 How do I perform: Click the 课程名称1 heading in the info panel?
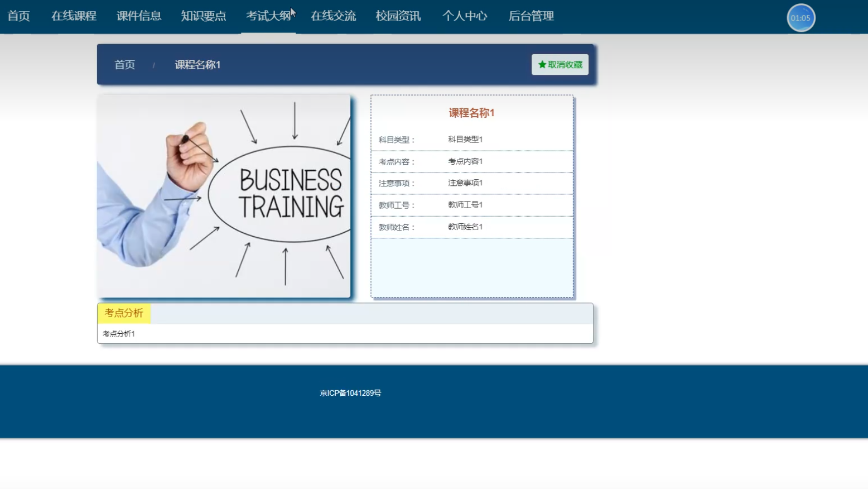pyautogui.click(x=472, y=112)
